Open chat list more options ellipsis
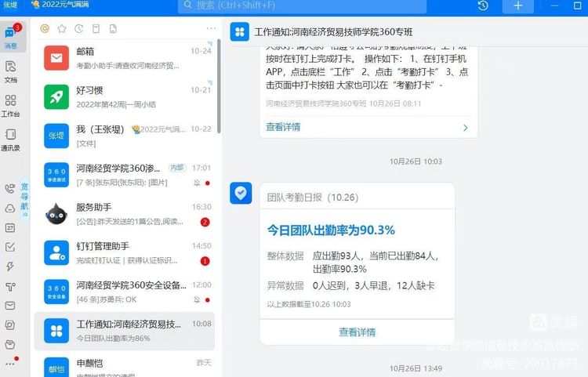The width and height of the screenshot is (588, 377). tap(211, 28)
